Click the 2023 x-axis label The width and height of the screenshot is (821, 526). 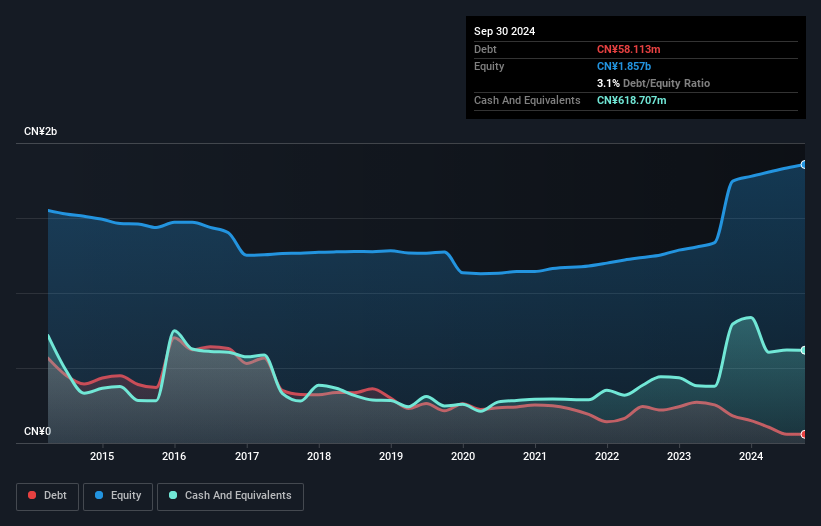pos(679,456)
